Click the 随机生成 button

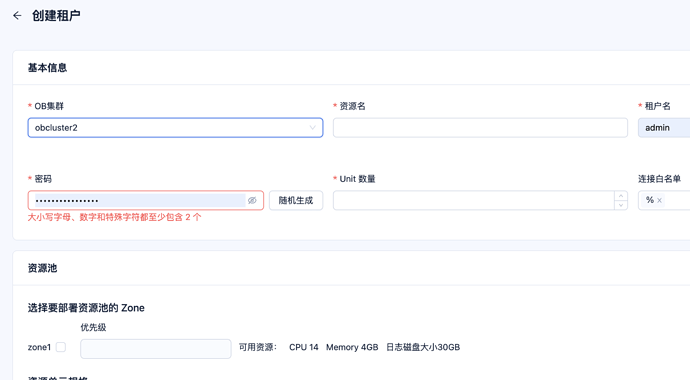(x=296, y=201)
